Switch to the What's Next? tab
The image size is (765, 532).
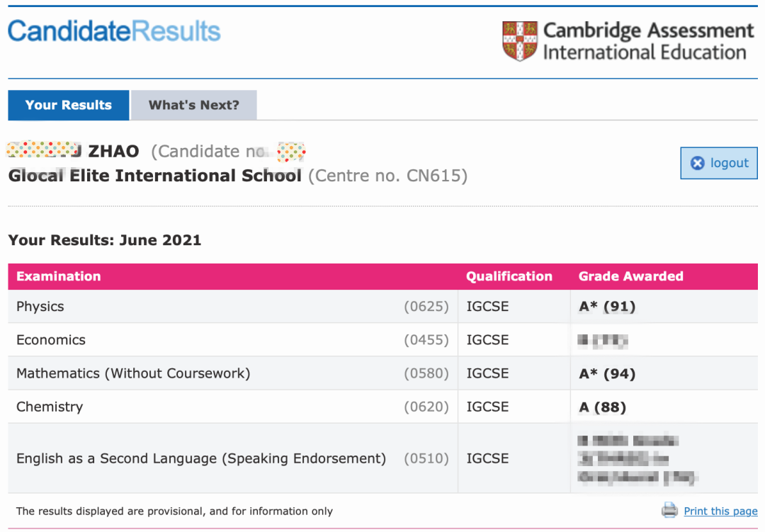coord(193,105)
